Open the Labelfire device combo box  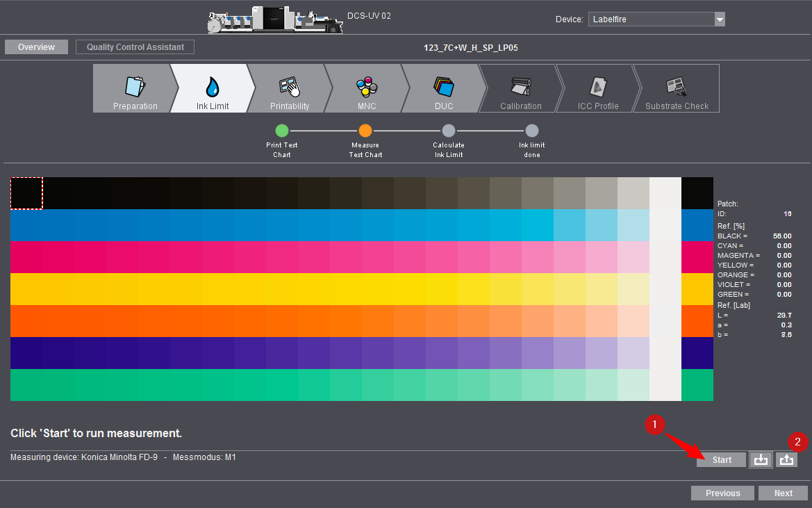(651, 19)
